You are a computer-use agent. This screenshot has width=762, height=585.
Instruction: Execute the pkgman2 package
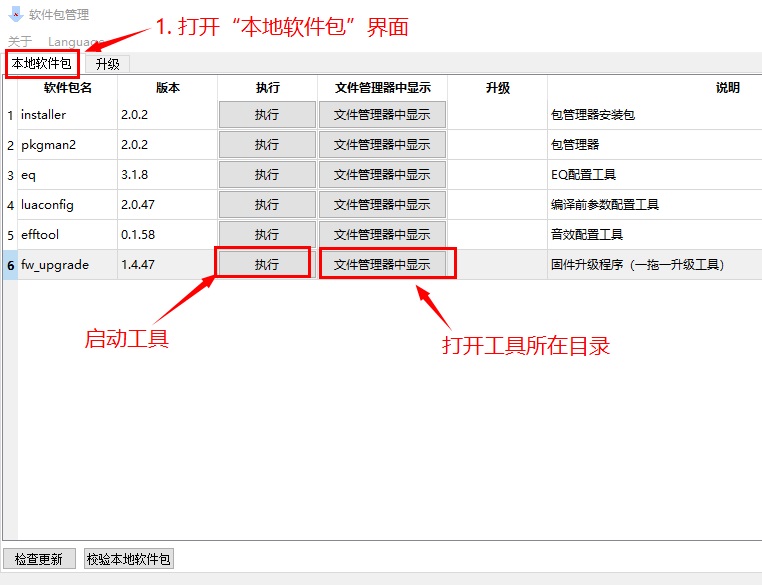click(267, 145)
